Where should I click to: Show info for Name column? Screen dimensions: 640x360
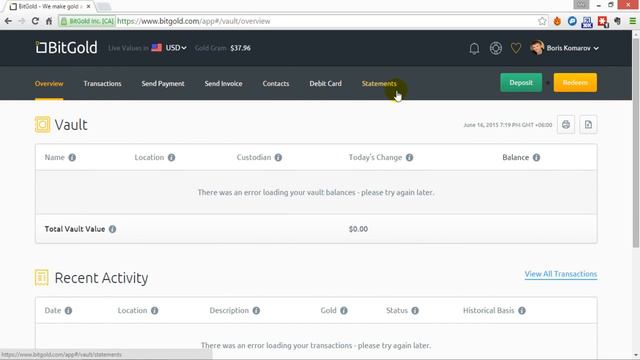[x=72, y=158]
